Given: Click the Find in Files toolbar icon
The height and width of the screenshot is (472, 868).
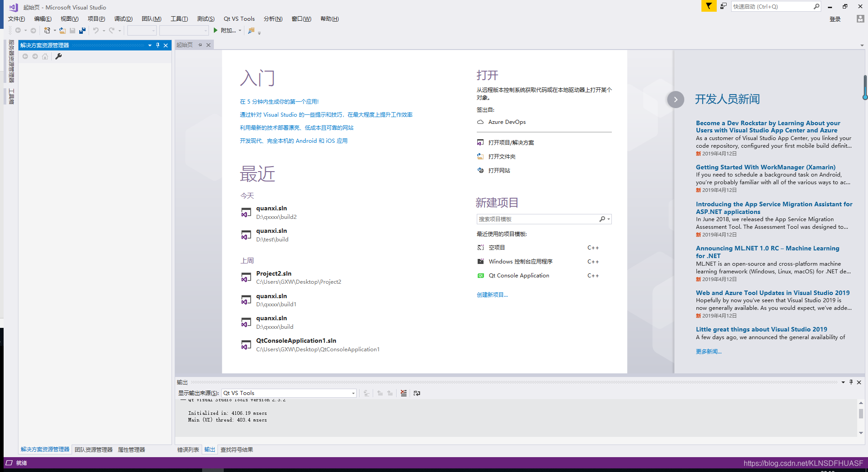Looking at the screenshot, I should [251, 31].
